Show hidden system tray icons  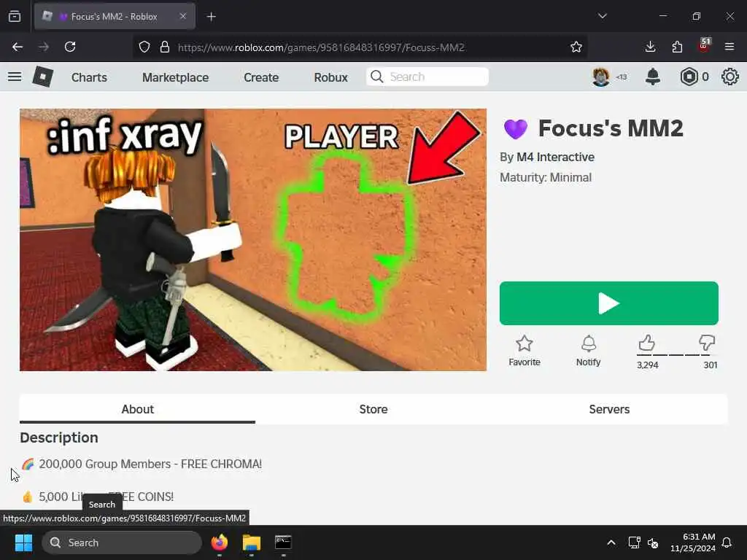[x=611, y=542]
